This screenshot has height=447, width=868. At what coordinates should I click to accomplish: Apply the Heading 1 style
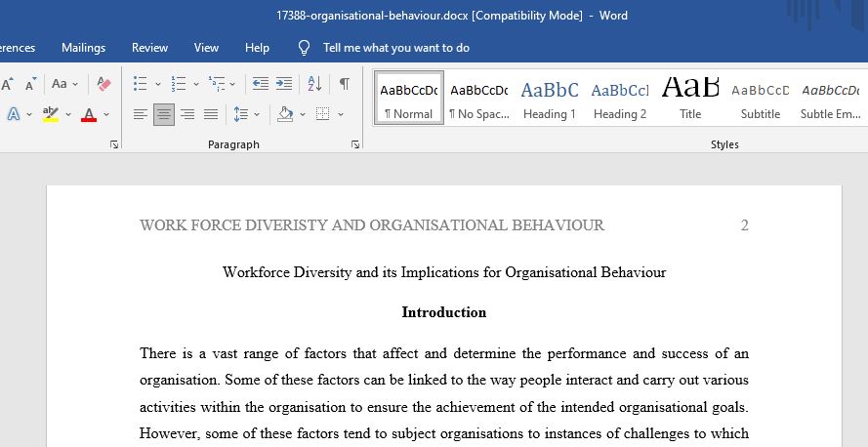549,98
